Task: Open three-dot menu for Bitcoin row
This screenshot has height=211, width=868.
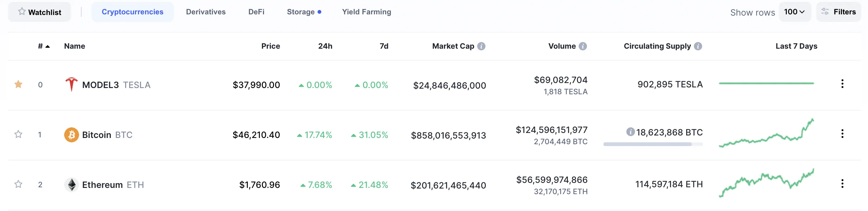Action: click(x=842, y=134)
